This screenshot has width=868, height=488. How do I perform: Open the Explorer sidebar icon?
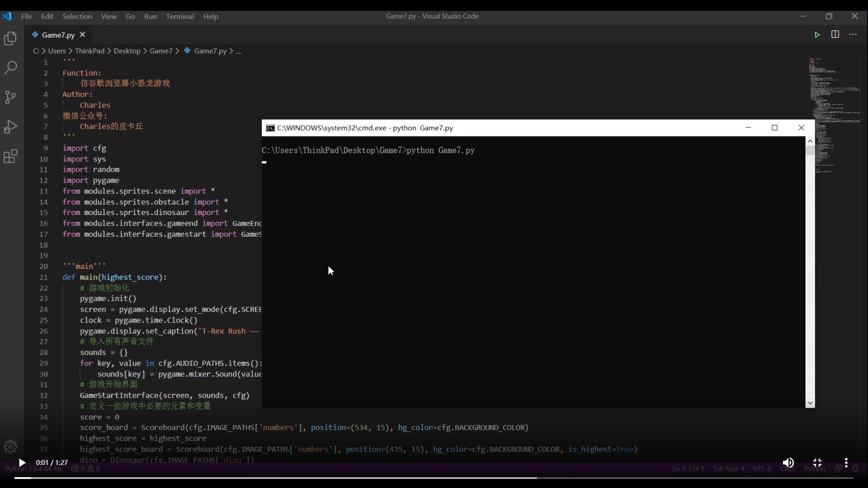(x=10, y=38)
